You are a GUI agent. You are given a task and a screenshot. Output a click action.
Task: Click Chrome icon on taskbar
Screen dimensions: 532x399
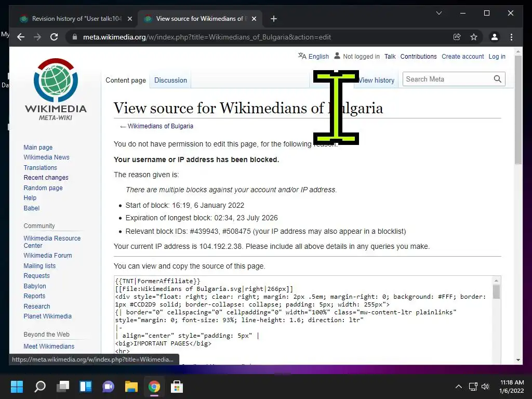[154, 387]
